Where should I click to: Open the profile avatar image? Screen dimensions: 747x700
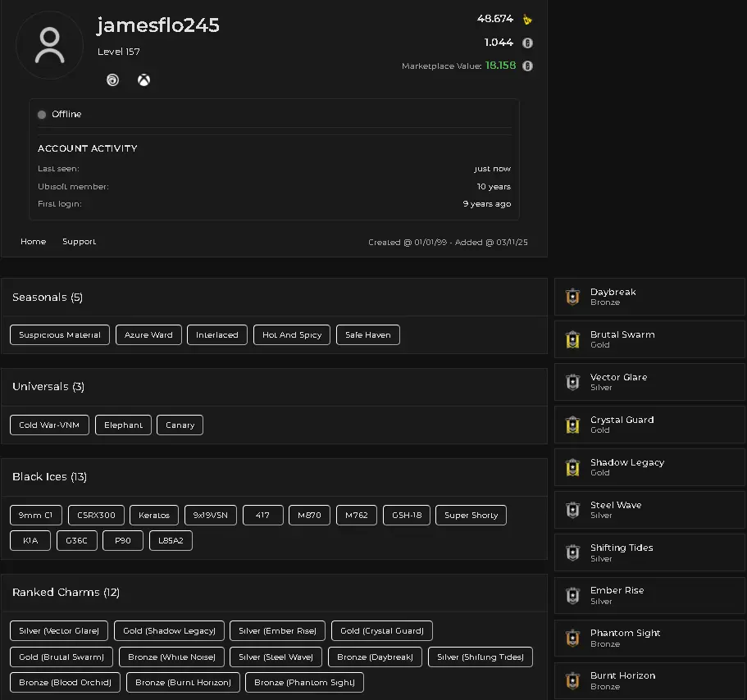(x=49, y=46)
